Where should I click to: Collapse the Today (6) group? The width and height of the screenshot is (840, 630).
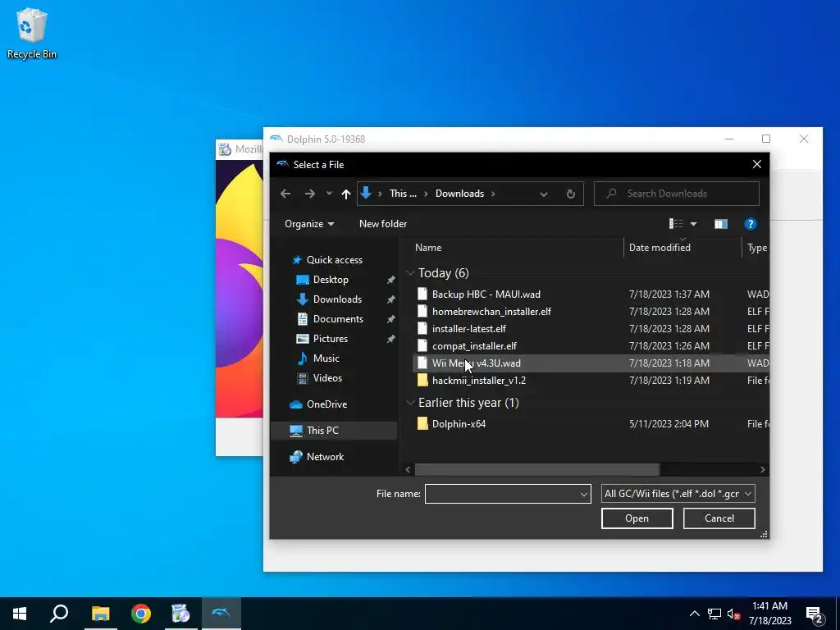410,273
